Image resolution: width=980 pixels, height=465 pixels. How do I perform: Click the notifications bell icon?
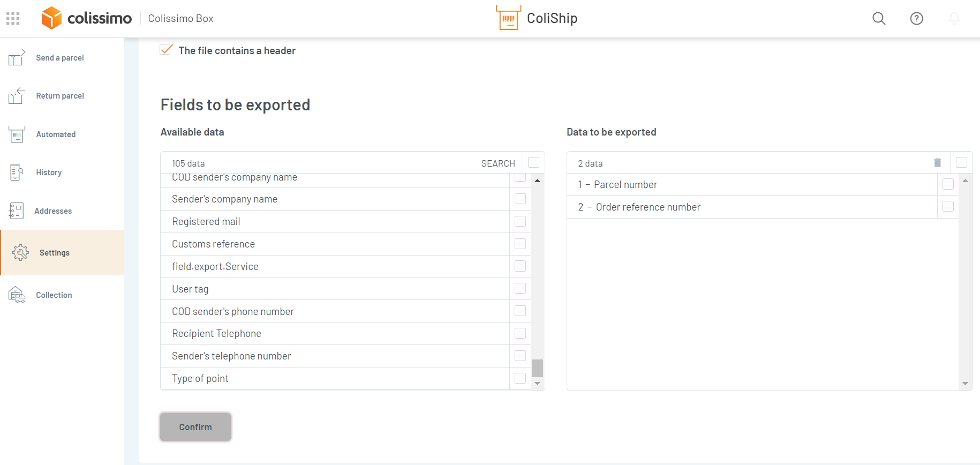954,19
